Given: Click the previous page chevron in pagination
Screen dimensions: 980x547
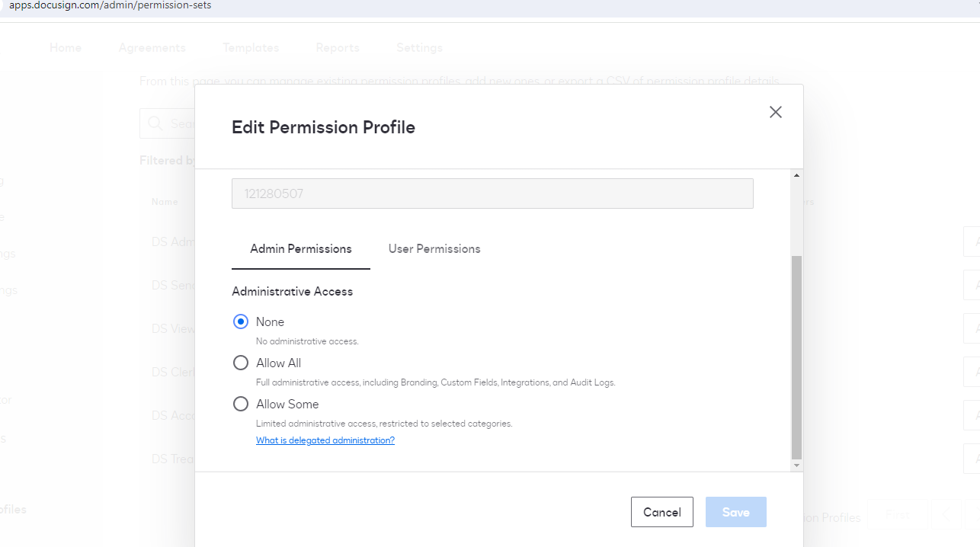Looking at the screenshot, I should [x=946, y=515].
